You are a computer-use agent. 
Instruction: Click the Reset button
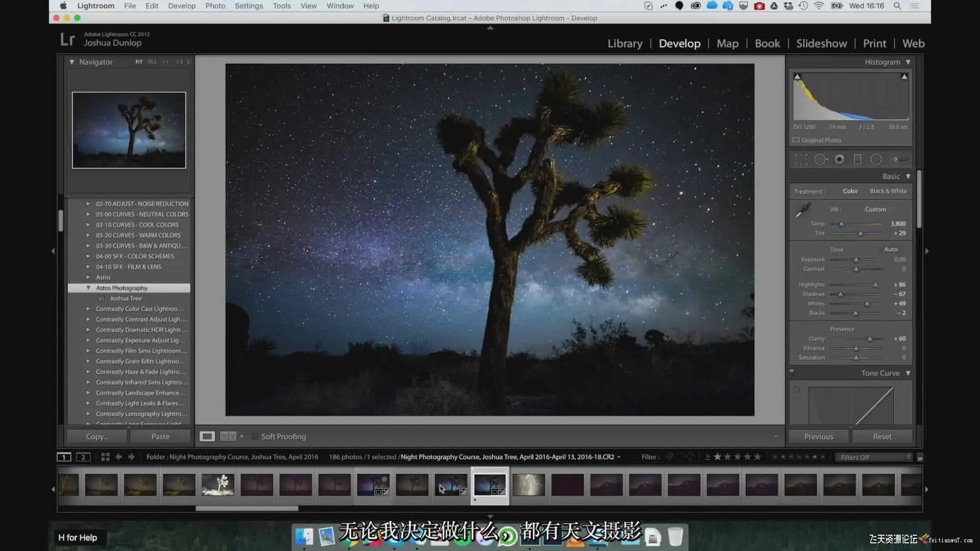point(882,437)
